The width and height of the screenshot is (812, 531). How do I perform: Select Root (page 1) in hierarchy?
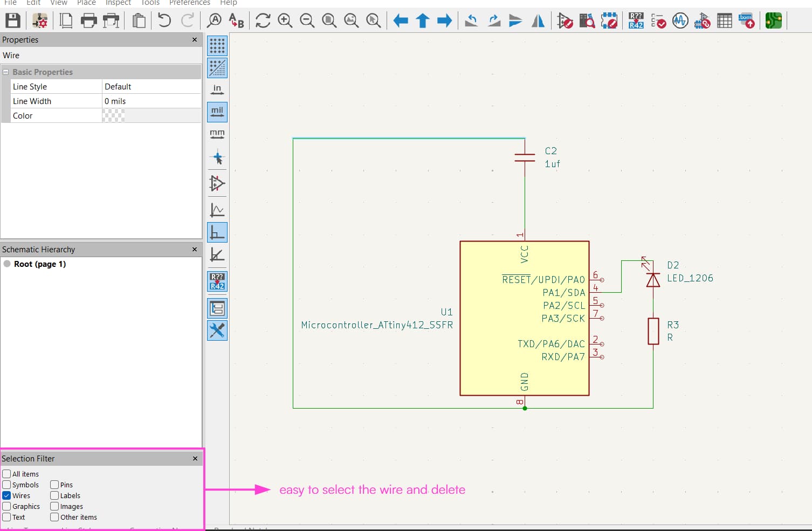pos(39,264)
